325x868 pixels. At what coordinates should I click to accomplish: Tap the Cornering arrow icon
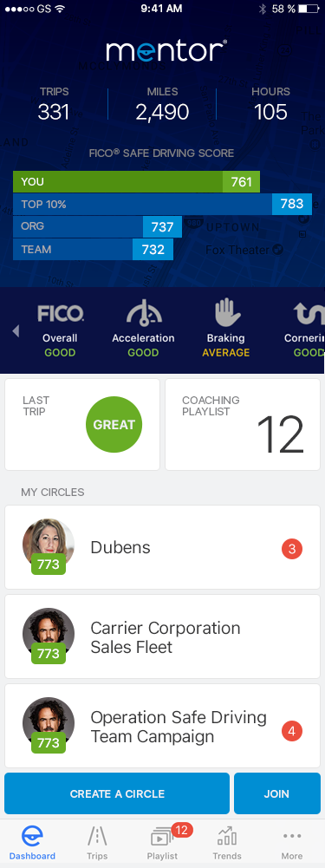pyautogui.click(x=309, y=315)
